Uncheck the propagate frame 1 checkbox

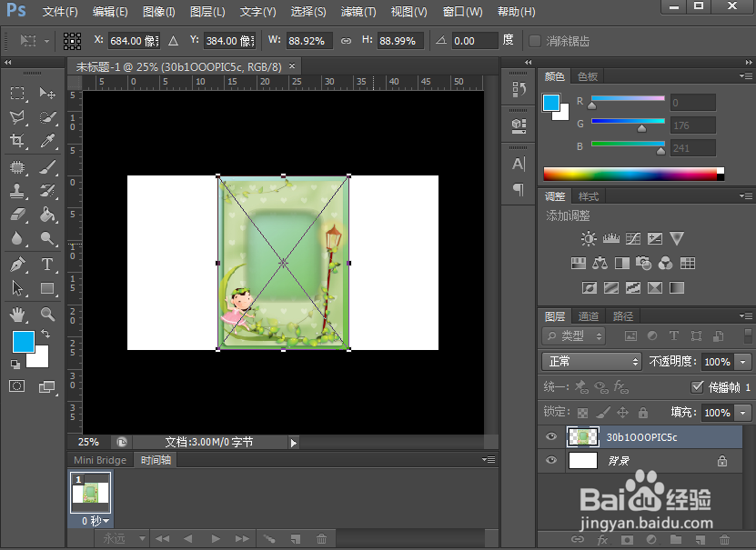point(697,386)
